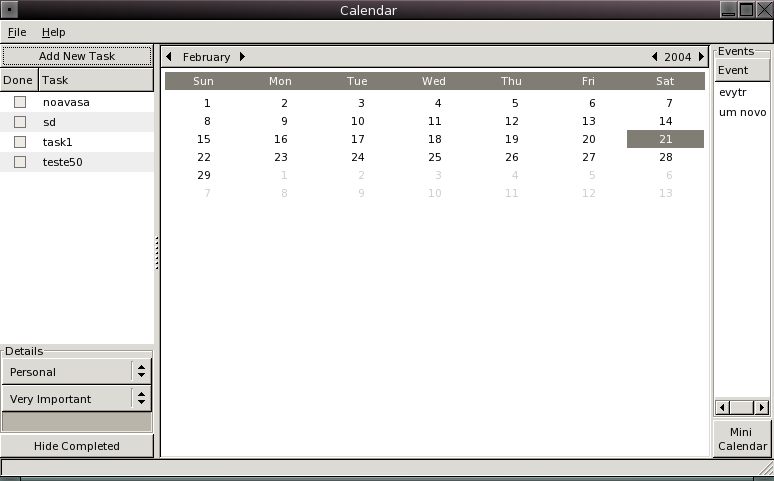Check the Done box for sd
Image resolution: width=774 pixels, height=481 pixels.
point(19,122)
